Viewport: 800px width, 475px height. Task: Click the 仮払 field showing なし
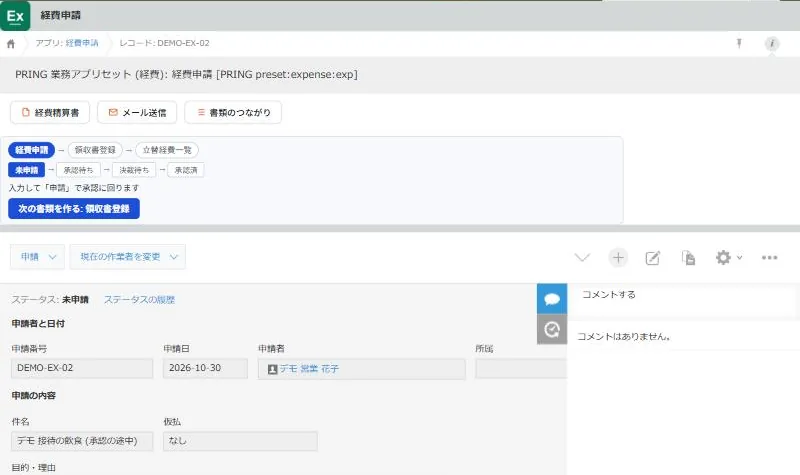coord(240,441)
